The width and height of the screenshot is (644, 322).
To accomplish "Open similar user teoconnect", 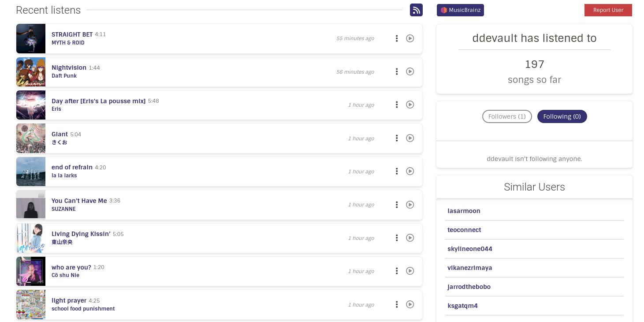I will click(x=464, y=230).
